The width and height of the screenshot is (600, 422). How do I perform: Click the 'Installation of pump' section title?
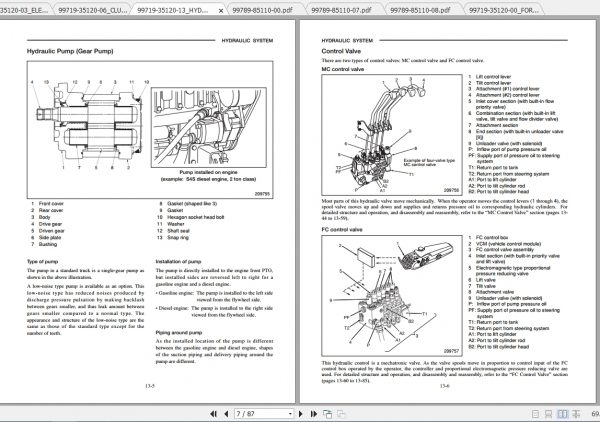tap(178, 262)
